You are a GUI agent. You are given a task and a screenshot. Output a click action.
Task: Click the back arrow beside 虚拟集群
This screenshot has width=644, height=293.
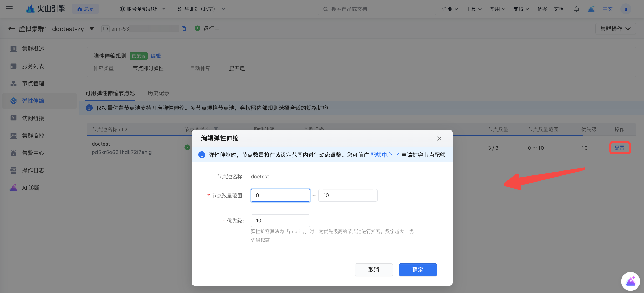tap(12, 29)
